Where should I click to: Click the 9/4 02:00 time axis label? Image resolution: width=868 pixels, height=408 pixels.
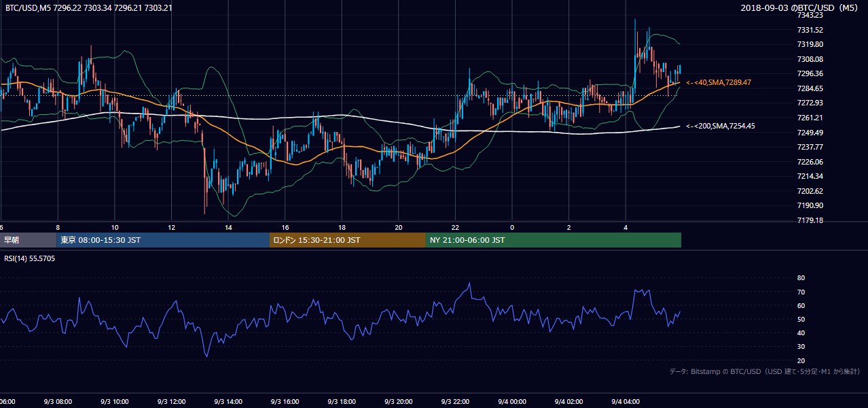[x=568, y=402]
